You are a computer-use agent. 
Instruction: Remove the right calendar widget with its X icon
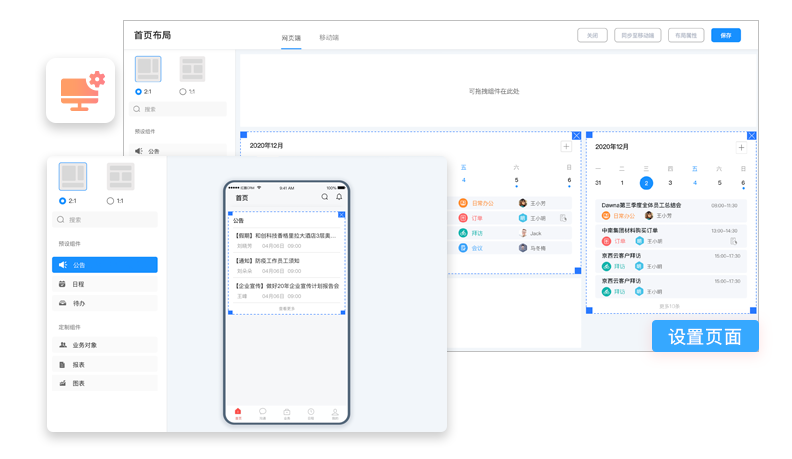(752, 135)
